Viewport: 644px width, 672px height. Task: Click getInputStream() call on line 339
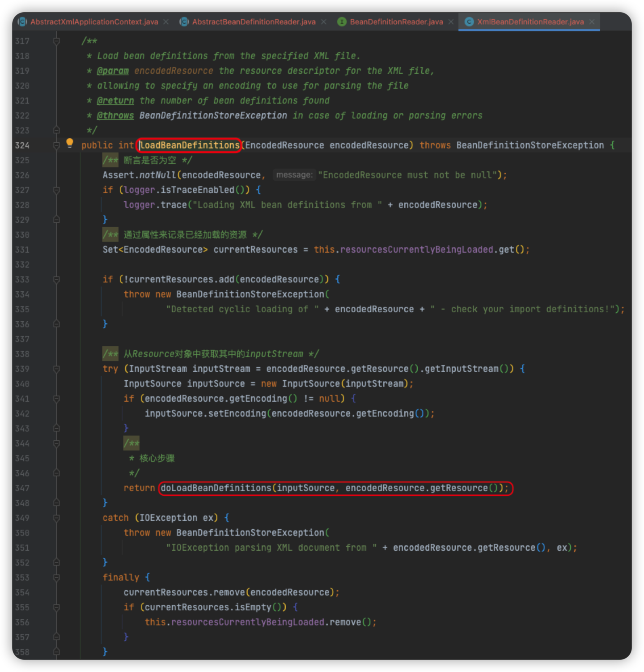point(466,369)
